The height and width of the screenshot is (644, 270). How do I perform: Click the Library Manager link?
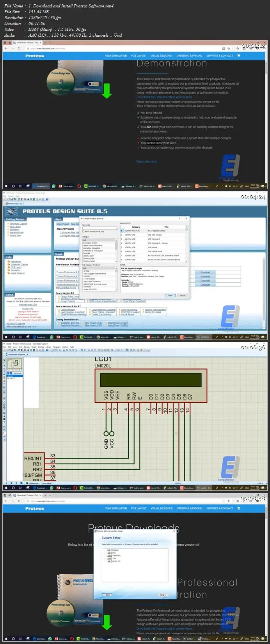click(x=68, y=310)
